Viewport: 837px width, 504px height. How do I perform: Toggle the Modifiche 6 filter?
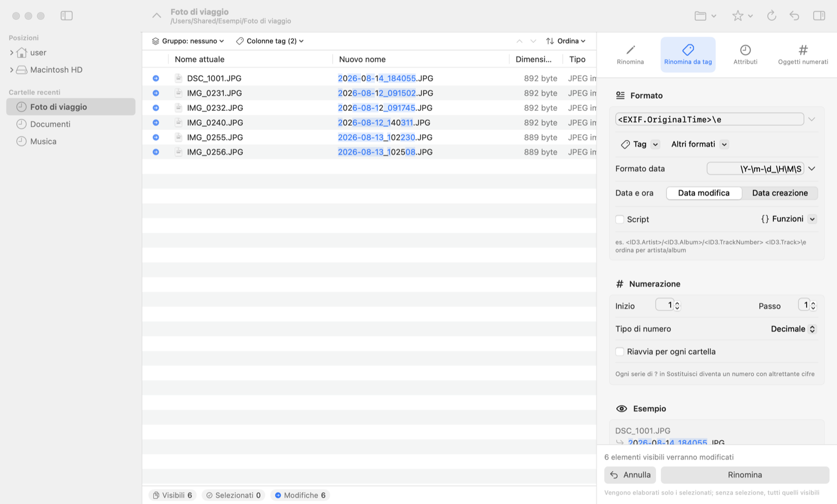coord(300,495)
